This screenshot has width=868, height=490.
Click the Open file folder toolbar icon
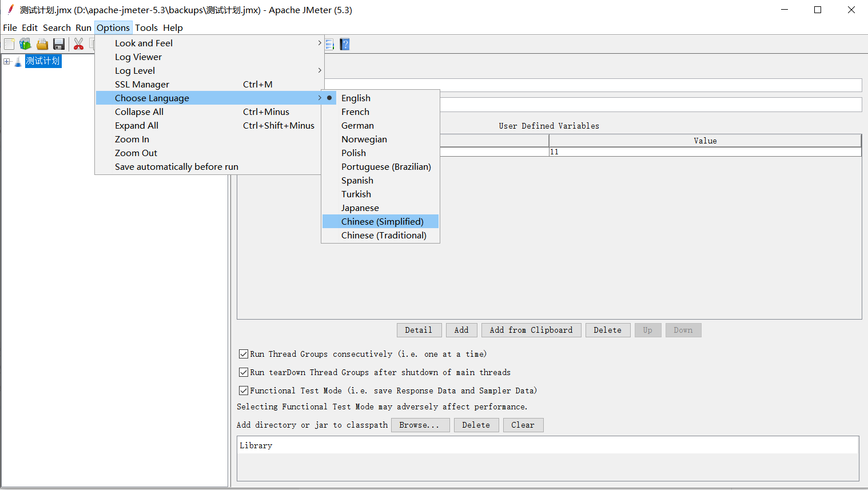(x=42, y=44)
